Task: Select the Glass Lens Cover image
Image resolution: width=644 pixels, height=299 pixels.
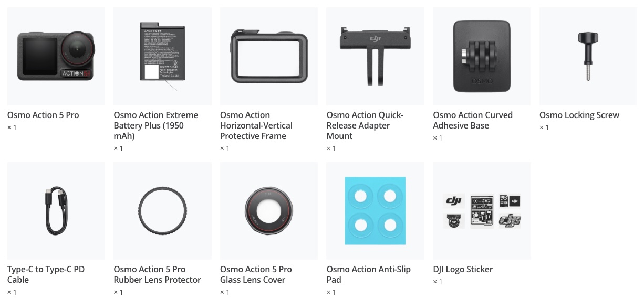Action: click(x=269, y=211)
